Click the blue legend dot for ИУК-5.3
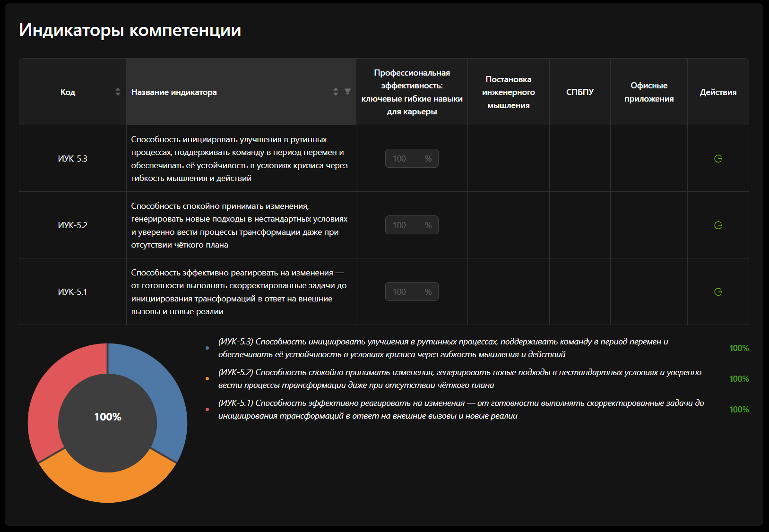 [x=207, y=348]
